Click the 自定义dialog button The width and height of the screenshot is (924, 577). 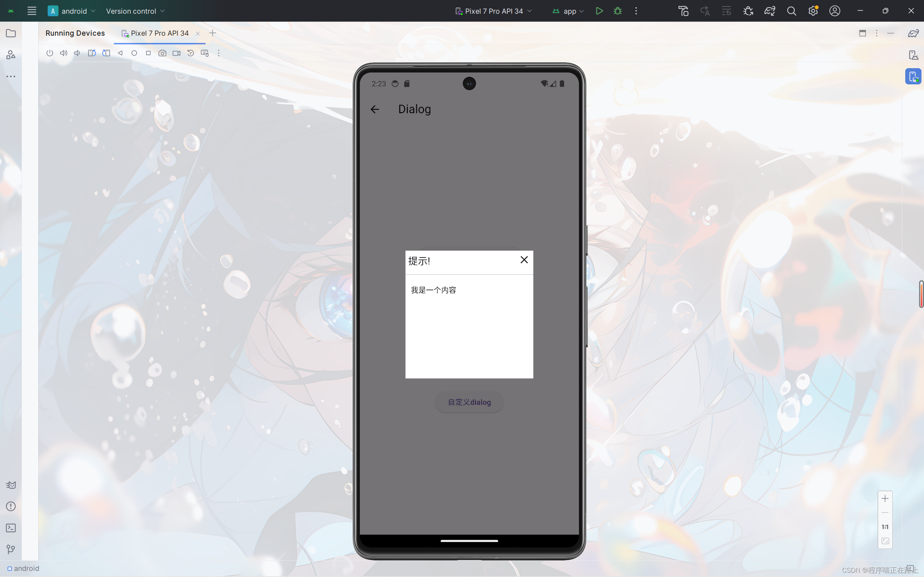(469, 401)
